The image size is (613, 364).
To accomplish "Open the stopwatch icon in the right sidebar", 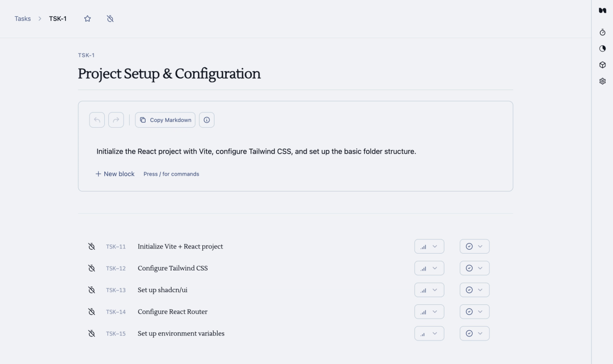I will [x=602, y=32].
